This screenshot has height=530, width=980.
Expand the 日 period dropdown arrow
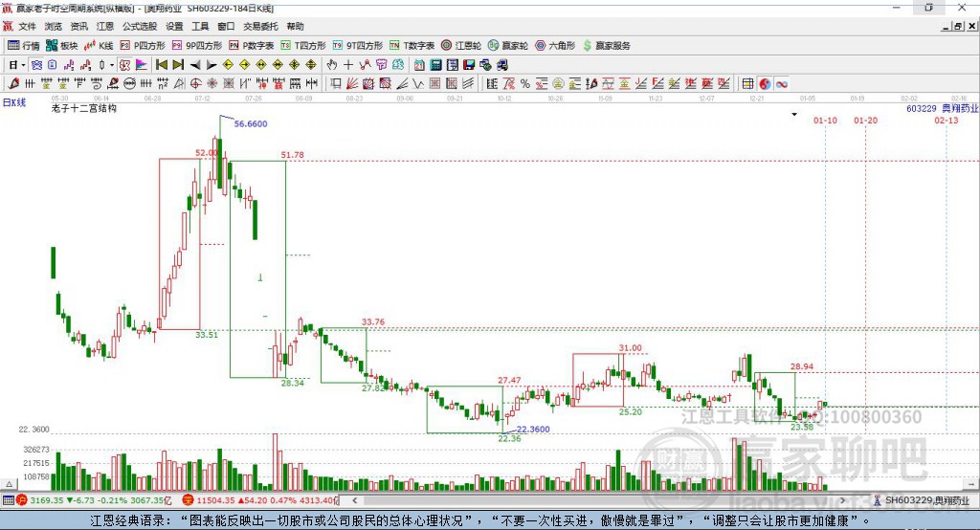[24, 65]
